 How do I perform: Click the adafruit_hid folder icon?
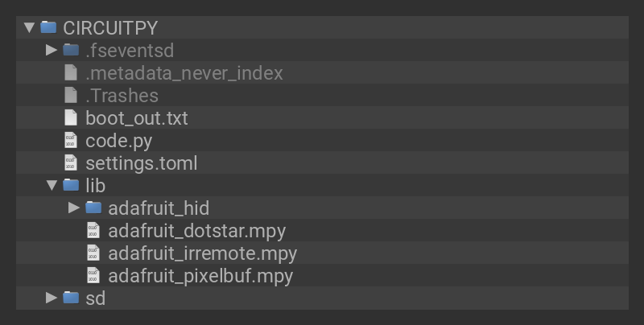[93, 208]
